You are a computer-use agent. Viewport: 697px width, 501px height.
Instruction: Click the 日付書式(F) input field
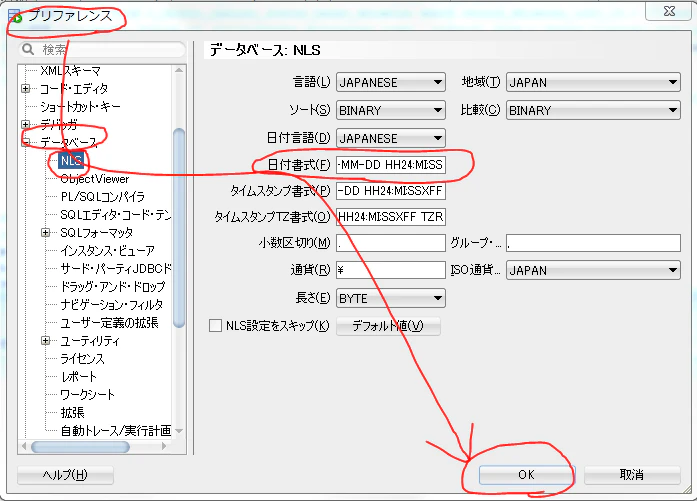coord(391,165)
